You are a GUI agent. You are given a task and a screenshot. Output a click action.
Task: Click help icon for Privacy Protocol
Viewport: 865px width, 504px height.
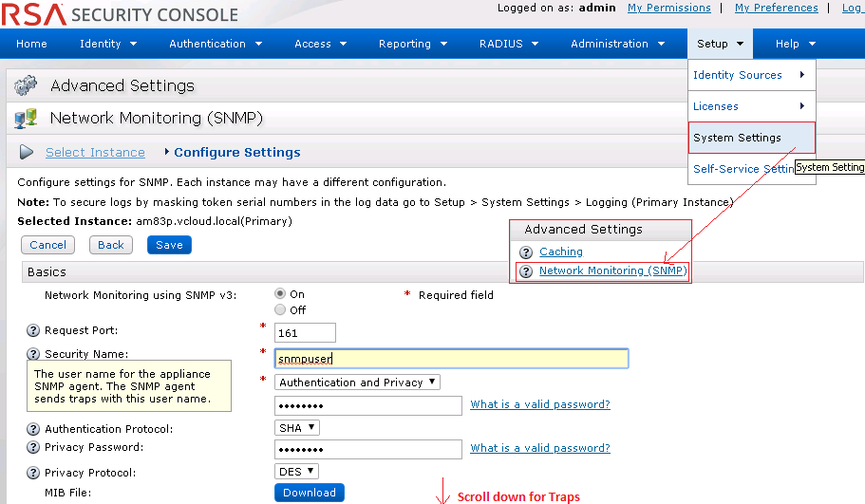[x=33, y=473]
